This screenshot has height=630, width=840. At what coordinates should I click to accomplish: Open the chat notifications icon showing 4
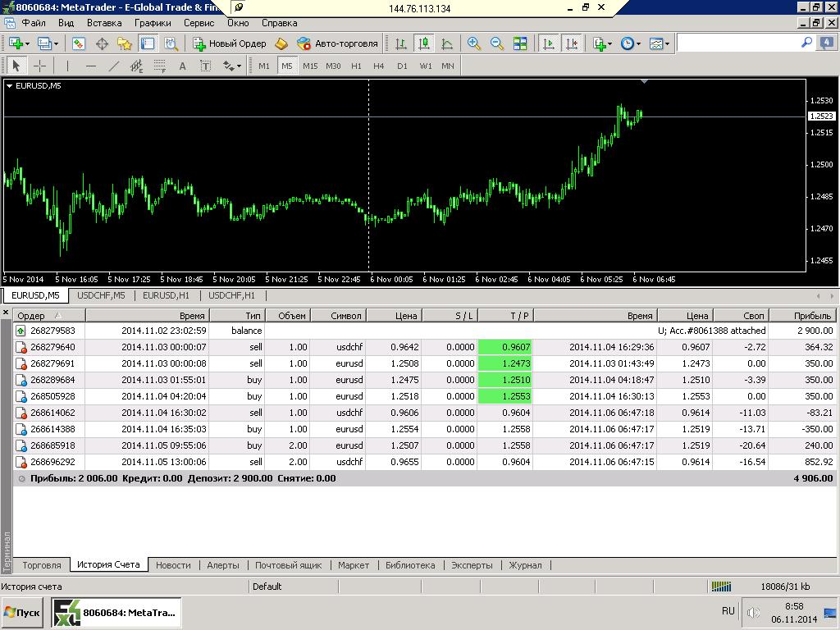[x=827, y=43]
